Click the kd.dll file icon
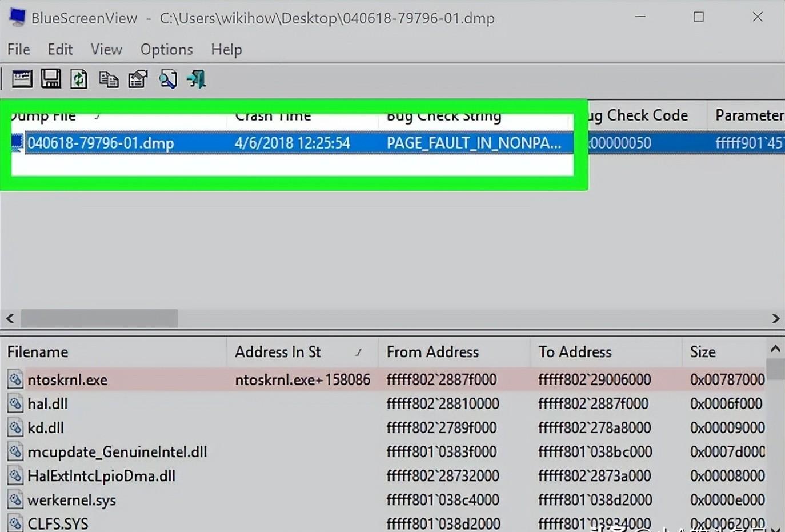Viewport: 785px width, 532px height. point(15,427)
